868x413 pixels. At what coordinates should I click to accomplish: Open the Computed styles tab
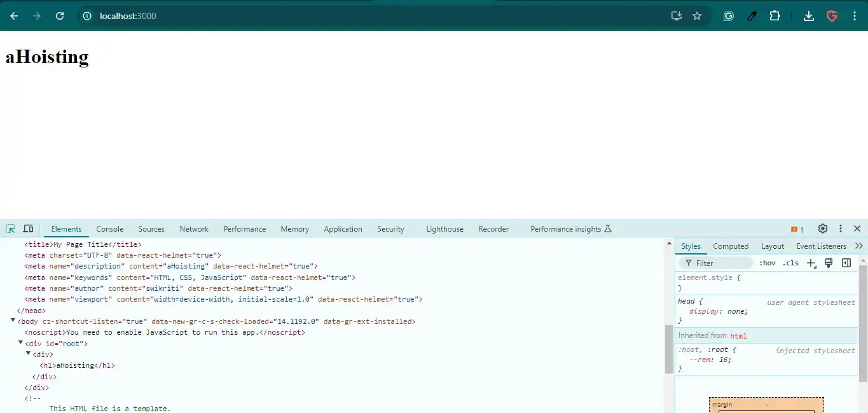[x=731, y=246]
